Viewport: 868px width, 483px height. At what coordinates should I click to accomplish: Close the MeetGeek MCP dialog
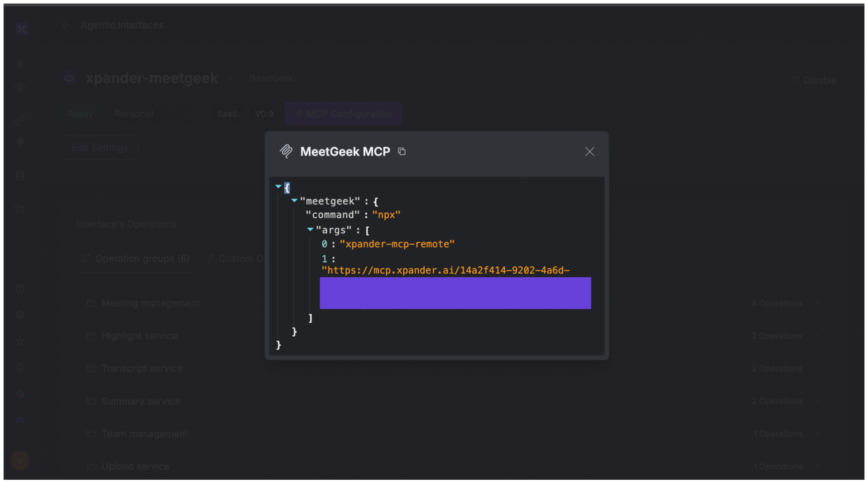point(589,152)
